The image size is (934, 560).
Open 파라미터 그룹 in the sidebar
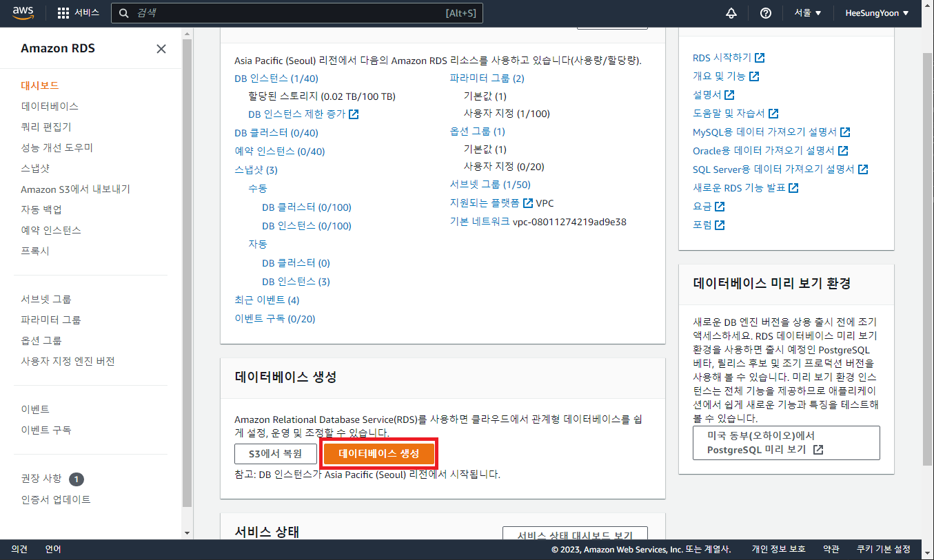[50, 320]
